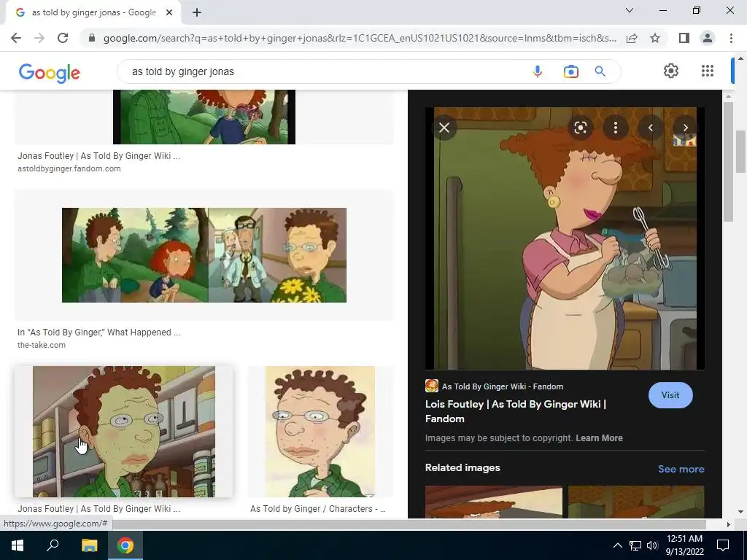Viewport: 747px width, 560px height.
Task: Open the large Lois Foutley preview image
Action: pos(565,238)
